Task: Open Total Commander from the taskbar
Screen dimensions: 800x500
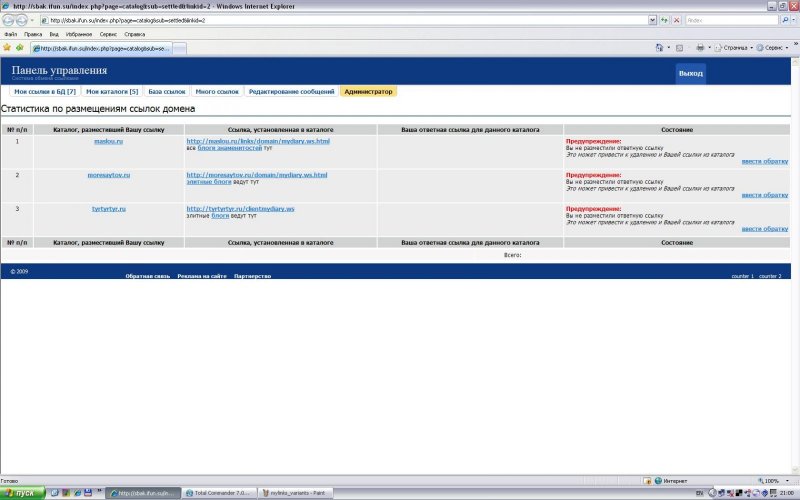Action: pos(219,493)
